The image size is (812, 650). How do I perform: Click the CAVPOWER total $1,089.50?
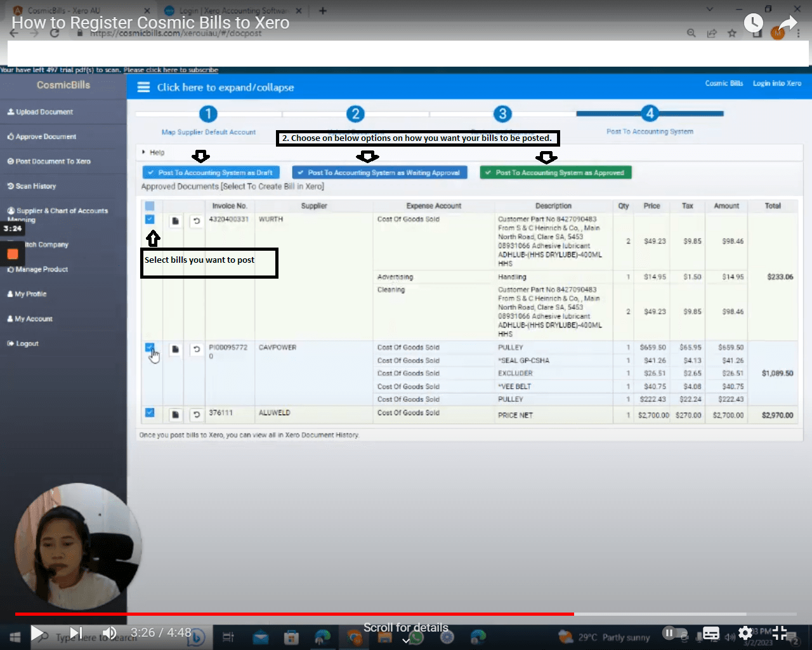point(778,373)
